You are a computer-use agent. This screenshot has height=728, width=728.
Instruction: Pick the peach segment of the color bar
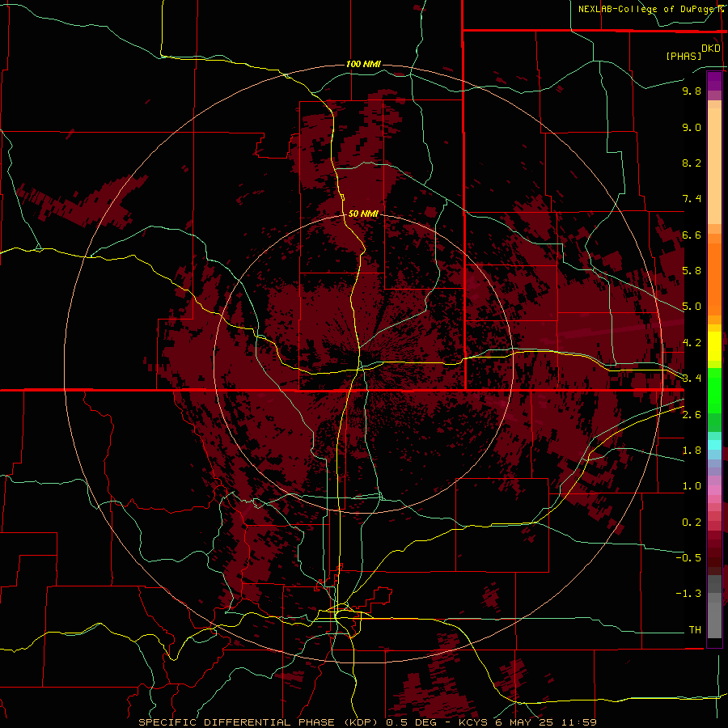(x=714, y=166)
